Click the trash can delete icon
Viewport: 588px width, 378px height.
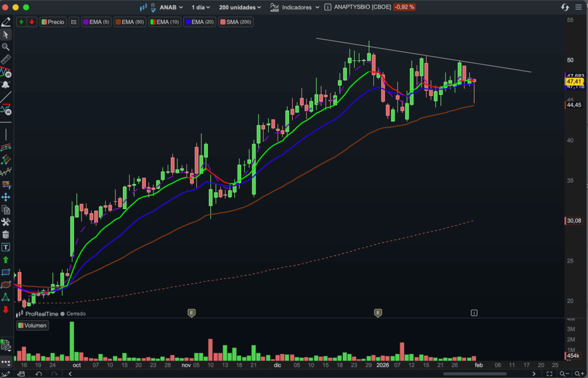coord(6,234)
